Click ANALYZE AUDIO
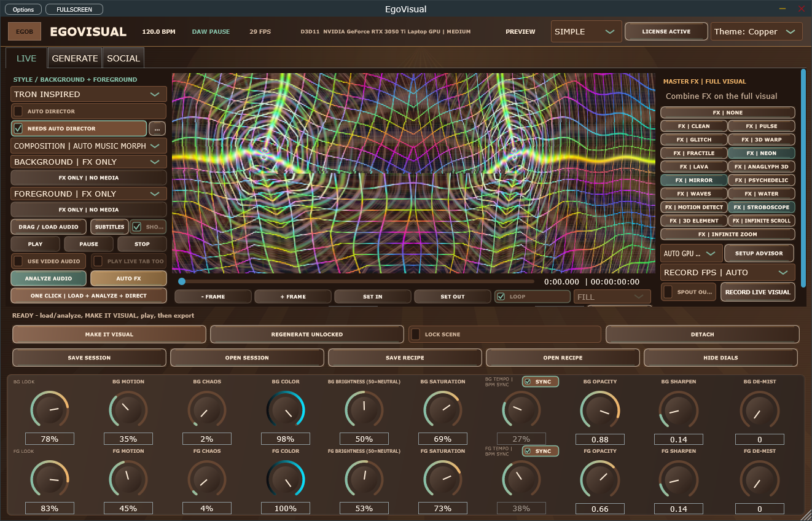 click(49, 278)
